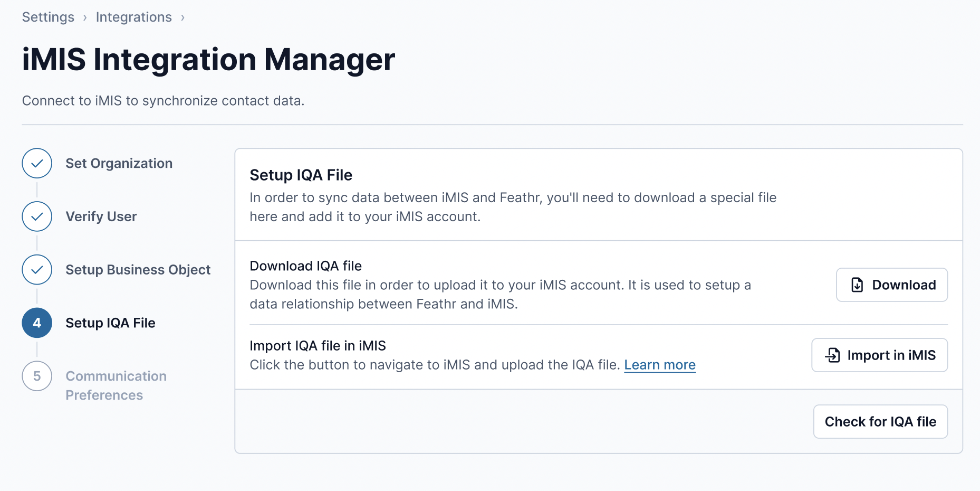Open the Verify User step label

(101, 216)
